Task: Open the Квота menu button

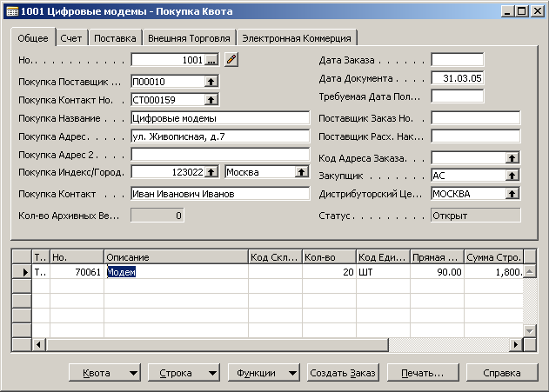Action: tap(104, 373)
